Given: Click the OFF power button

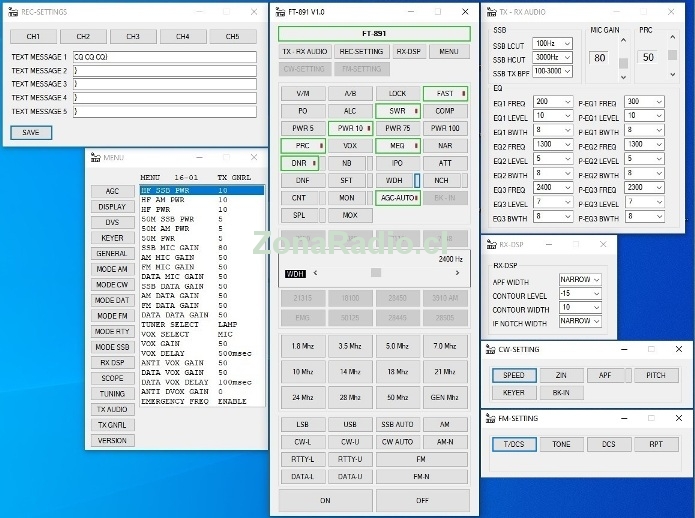Looking at the screenshot, I should click(422, 500).
